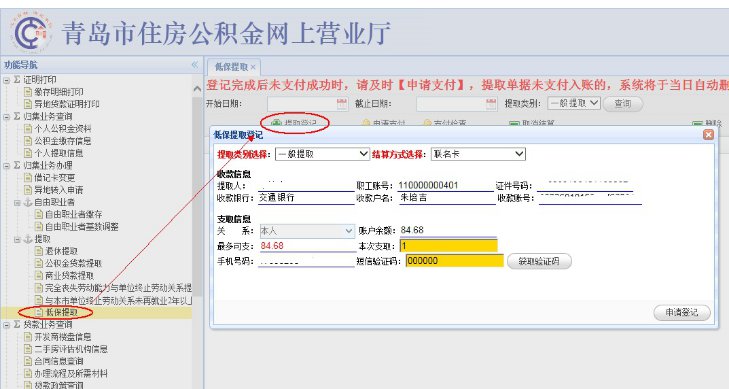Open 自由职业者基数调整 in the tree
Screen dimensions: 729x389
click(82, 227)
